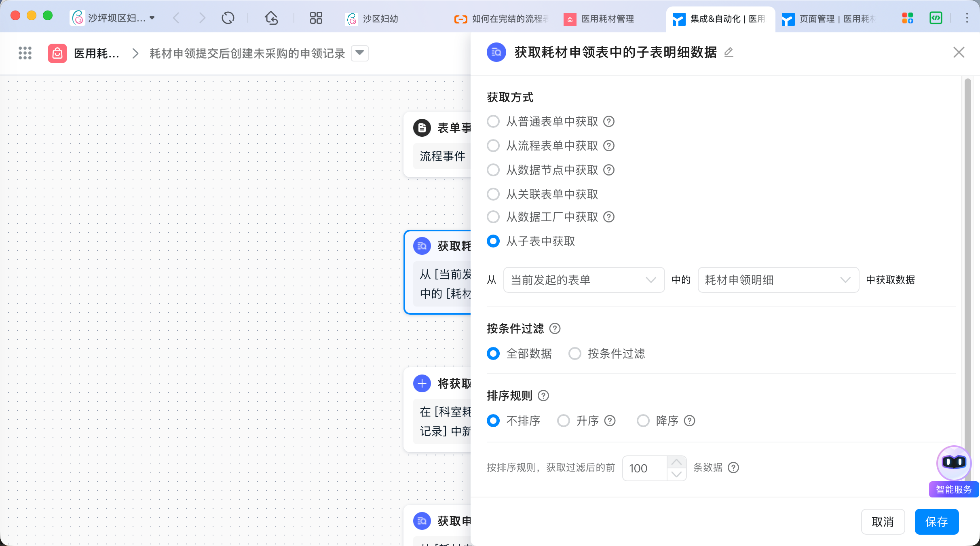The width and height of the screenshot is (980, 546).
Task: Click the edit pencil icon beside the panel title
Action: 729,52
